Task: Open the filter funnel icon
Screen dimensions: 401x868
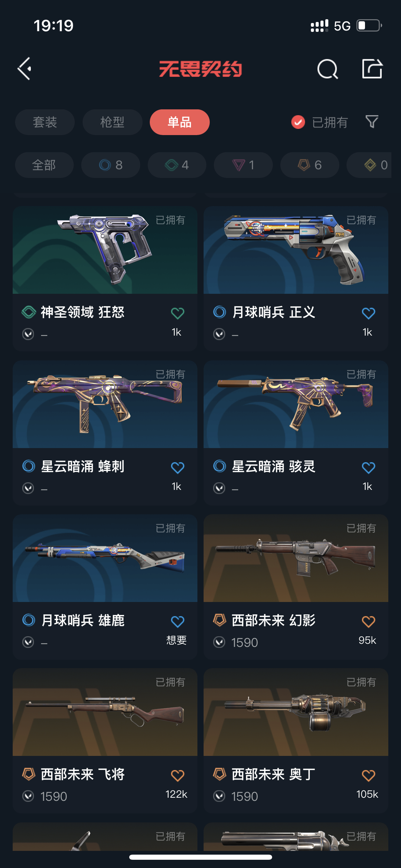Action: point(372,122)
